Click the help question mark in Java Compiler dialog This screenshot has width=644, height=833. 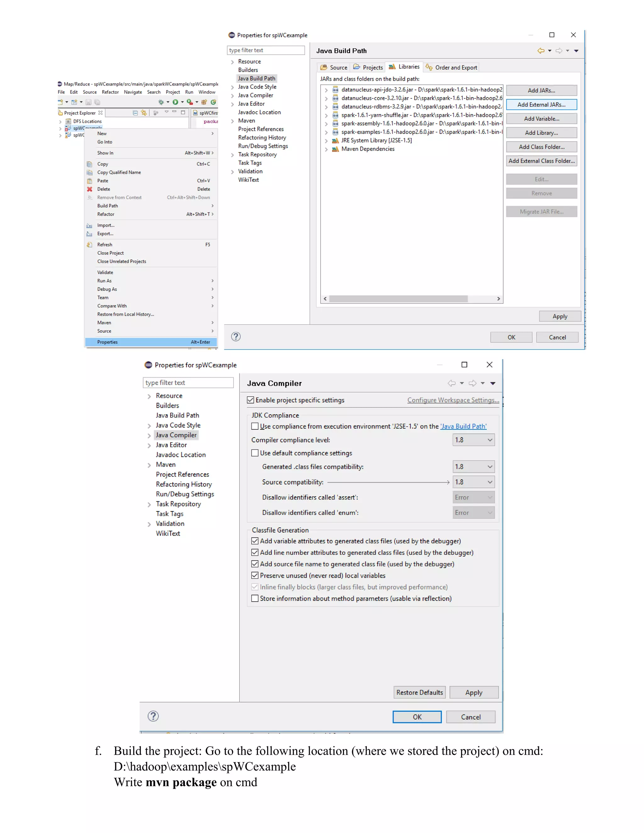[x=153, y=716]
